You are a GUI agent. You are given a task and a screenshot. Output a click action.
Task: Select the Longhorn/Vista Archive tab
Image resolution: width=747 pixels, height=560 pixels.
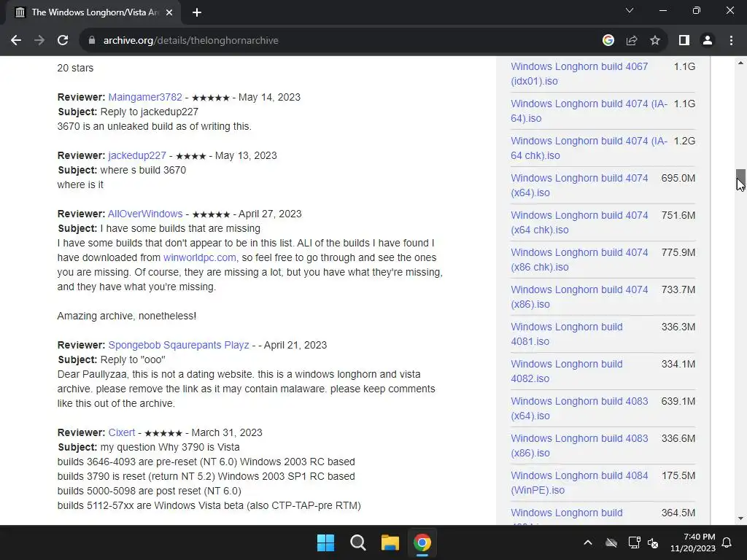(93, 12)
